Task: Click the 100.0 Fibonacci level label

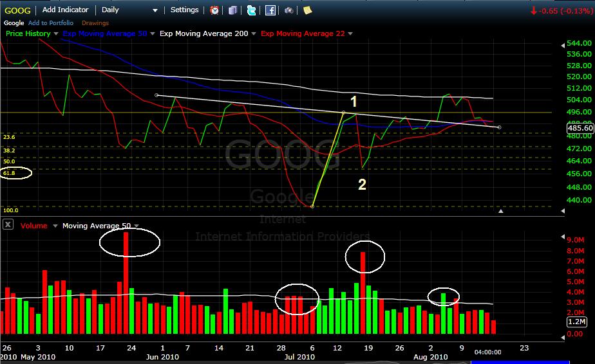Action: [x=10, y=210]
